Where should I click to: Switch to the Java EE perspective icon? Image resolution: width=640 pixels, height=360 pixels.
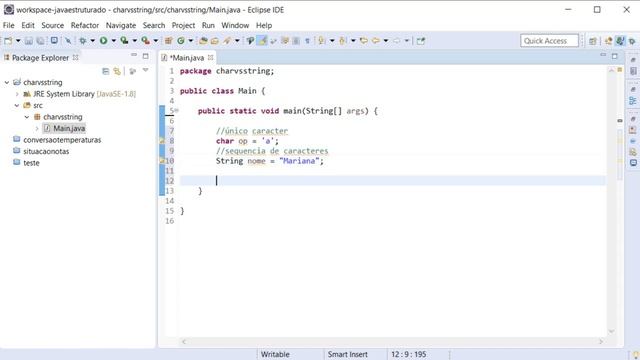point(609,41)
